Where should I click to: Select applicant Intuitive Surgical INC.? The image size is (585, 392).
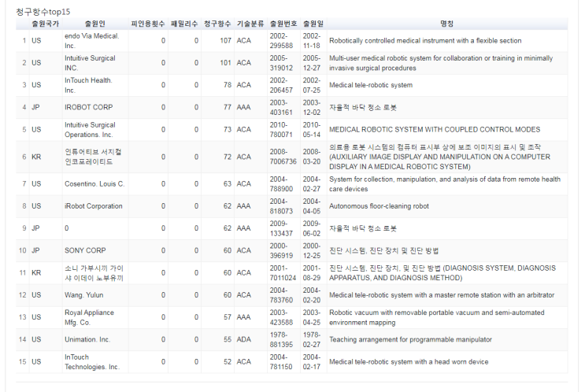(90, 63)
